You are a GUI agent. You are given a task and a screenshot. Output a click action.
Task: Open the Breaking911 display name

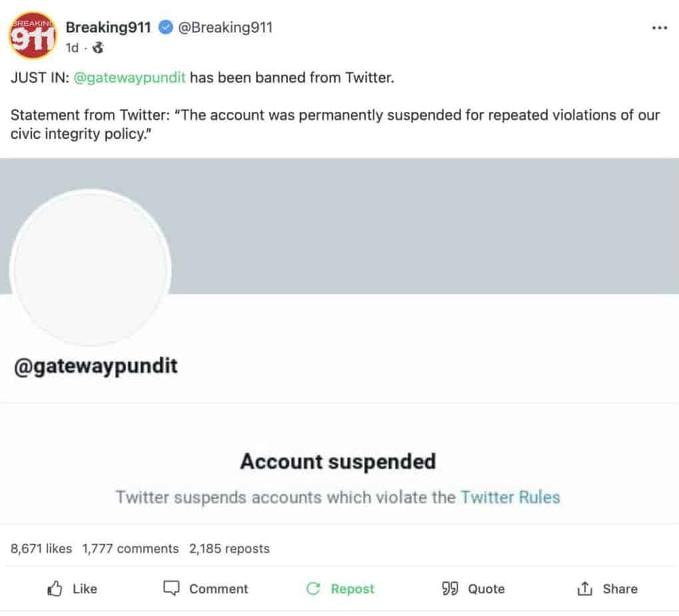tap(108, 27)
